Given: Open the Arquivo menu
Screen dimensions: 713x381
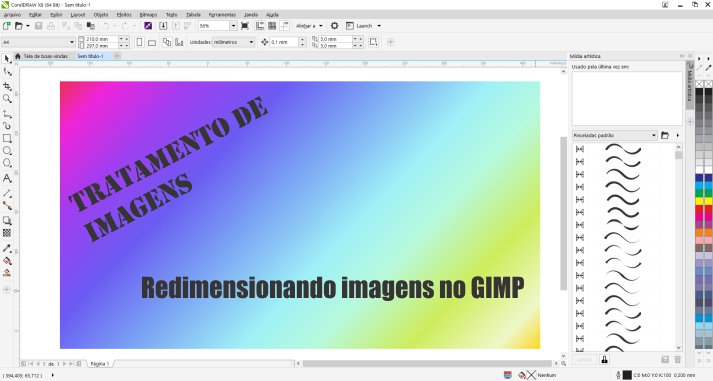Looking at the screenshot, I should (12, 15).
